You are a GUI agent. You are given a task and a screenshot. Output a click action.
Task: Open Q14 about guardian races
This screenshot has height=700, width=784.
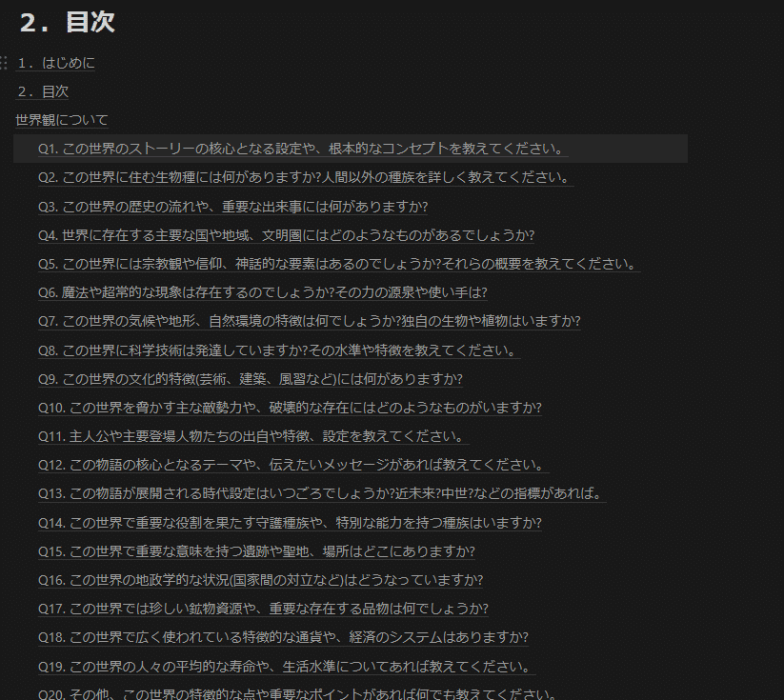click(x=290, y=523)
